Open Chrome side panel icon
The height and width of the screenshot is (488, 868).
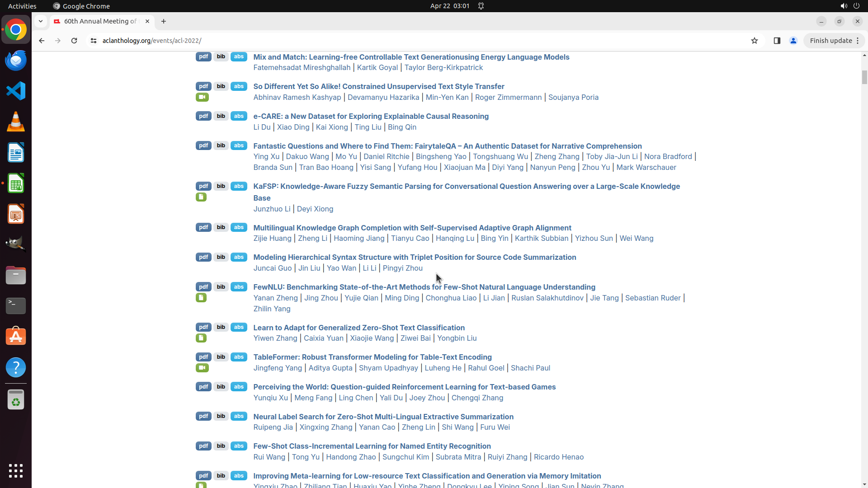(x=777, y=41)
